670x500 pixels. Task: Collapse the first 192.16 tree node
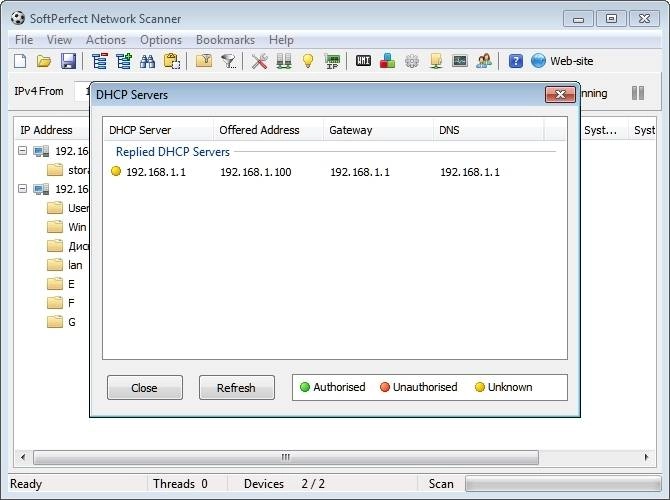(23, 150)
